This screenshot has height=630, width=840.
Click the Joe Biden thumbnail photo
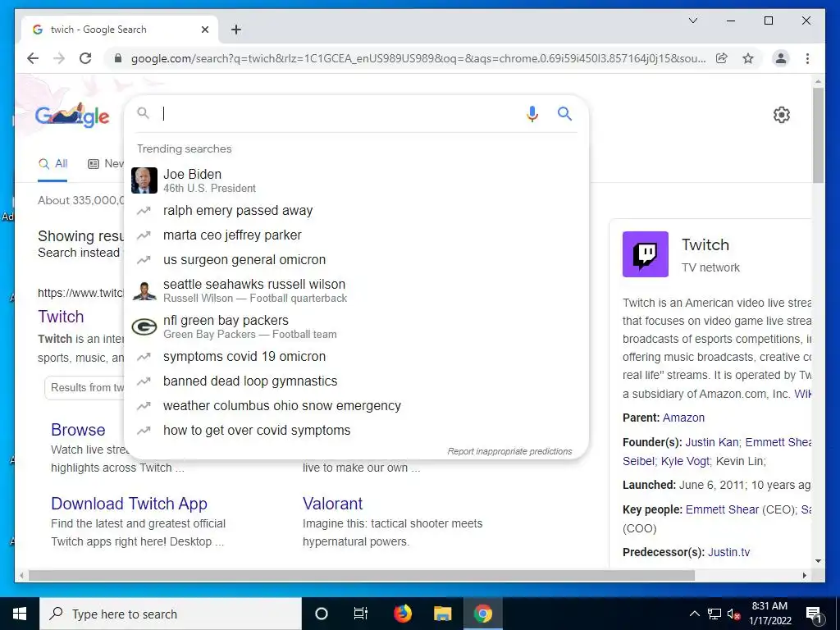144,180
